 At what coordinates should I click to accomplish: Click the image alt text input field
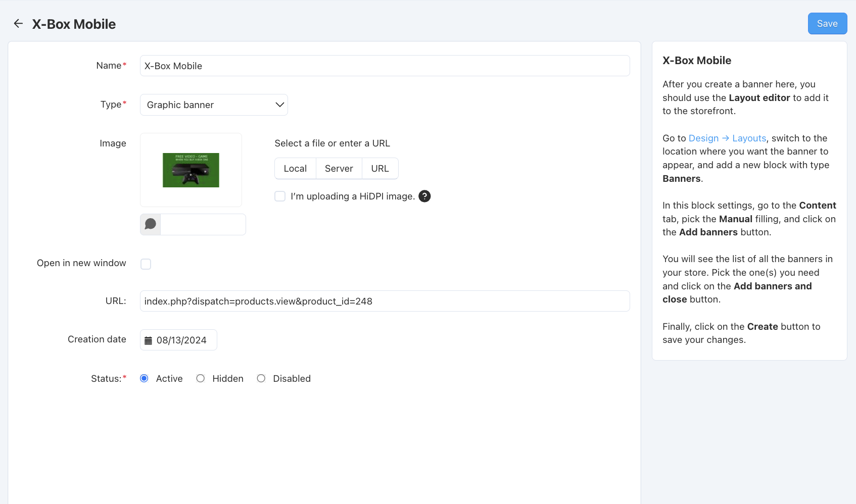click(x=203, y=224)
